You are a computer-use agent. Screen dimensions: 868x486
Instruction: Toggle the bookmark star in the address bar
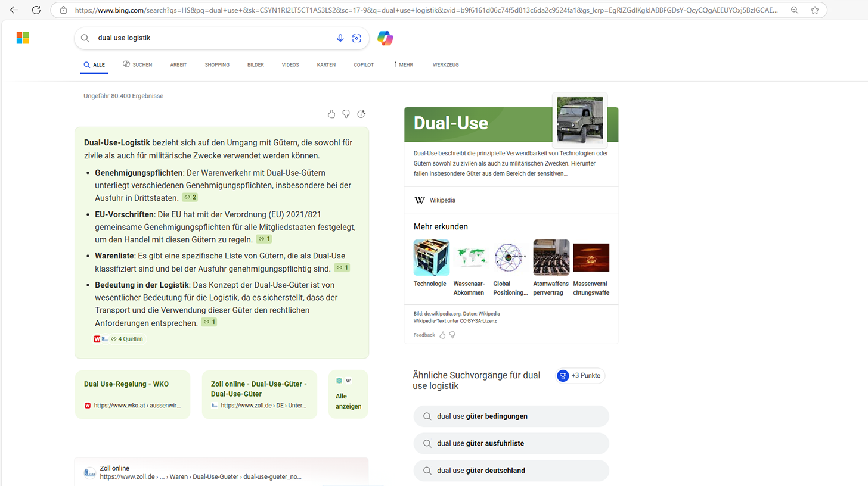point(815,10)
